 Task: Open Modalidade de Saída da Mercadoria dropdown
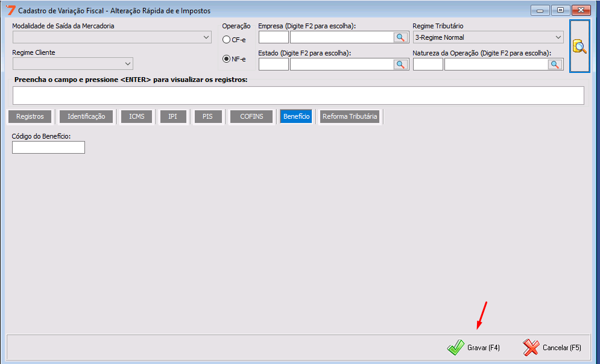click(112, 37)
